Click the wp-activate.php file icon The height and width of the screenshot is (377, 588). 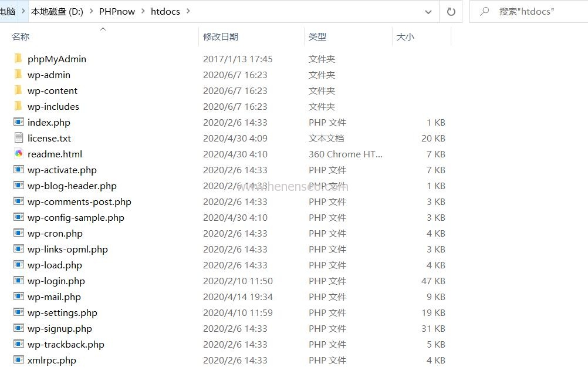[19, 170]
